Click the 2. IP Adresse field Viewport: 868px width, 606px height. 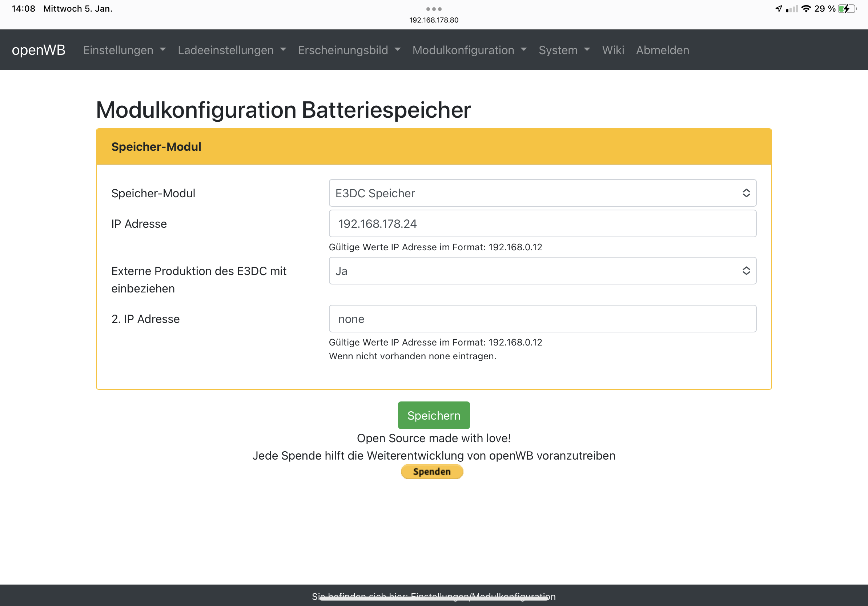(x=542, y=319)
